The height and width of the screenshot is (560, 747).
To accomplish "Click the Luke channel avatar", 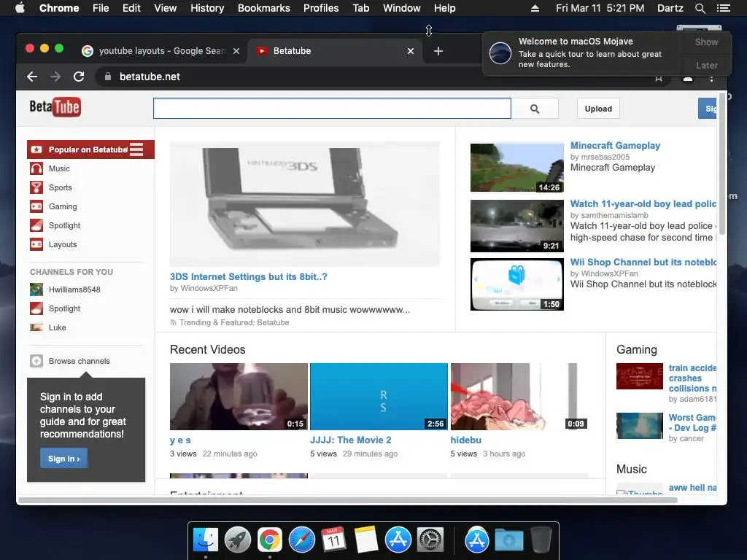I will pos(36,327).
